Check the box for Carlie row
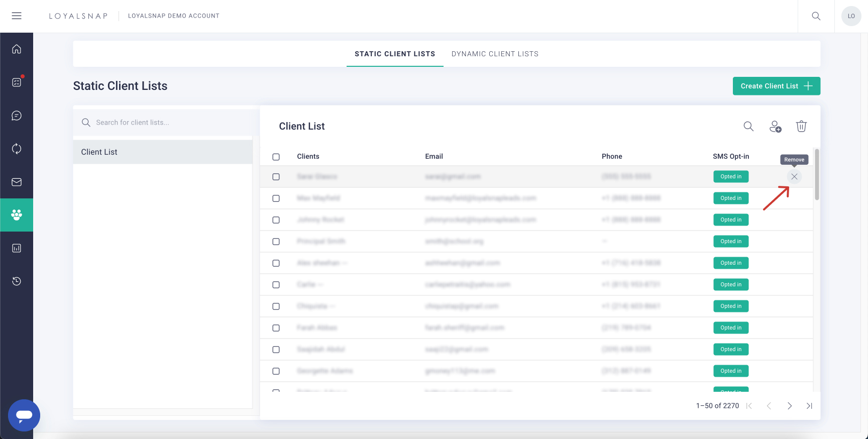The height and width of the screenshot is (439, 868). (276, 285)
